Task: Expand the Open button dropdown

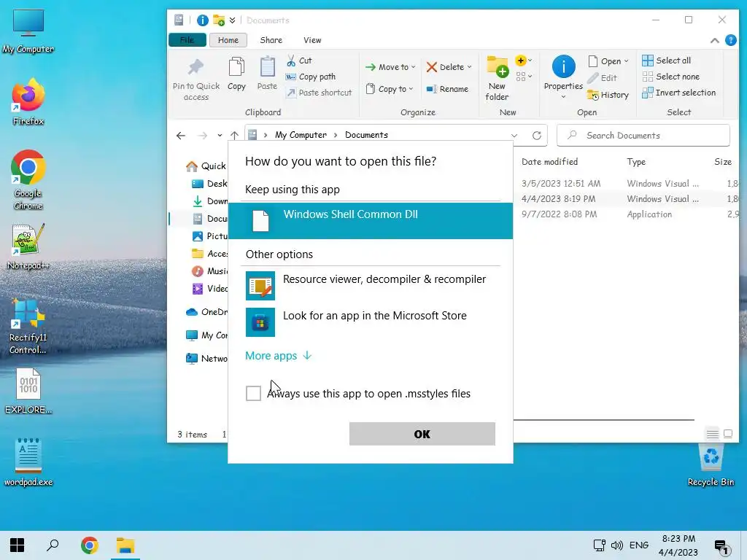Action: (626, 61)
